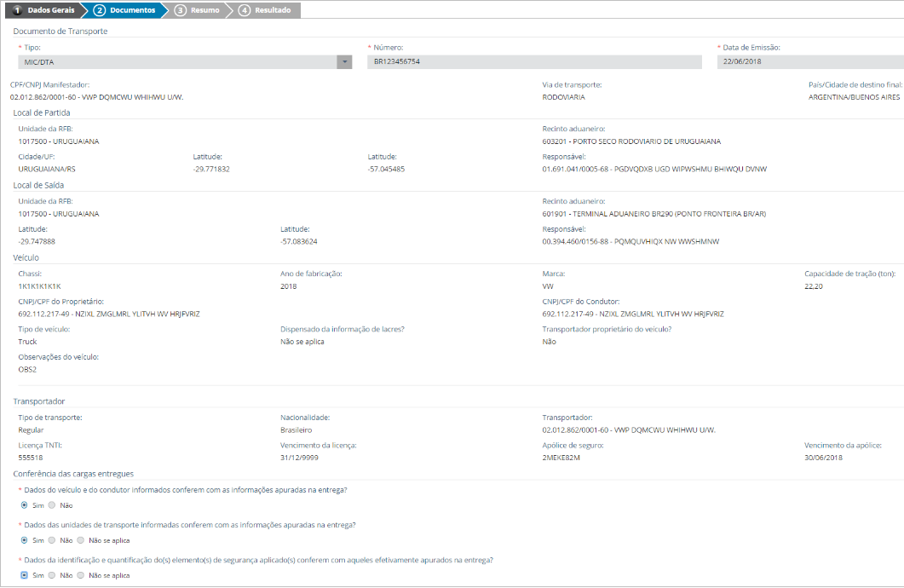Select Sim for vehicle data confirmation
904x588 pixels.
click(26, 504)
